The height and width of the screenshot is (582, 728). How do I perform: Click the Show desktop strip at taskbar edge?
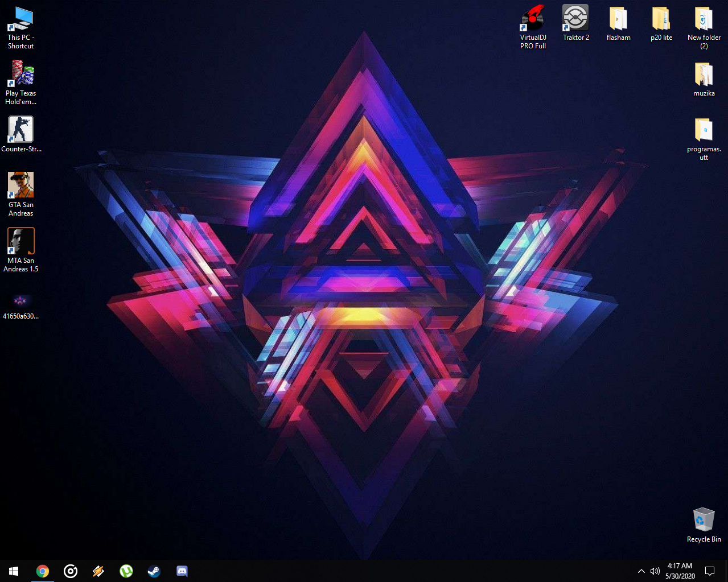coord(726,571)
